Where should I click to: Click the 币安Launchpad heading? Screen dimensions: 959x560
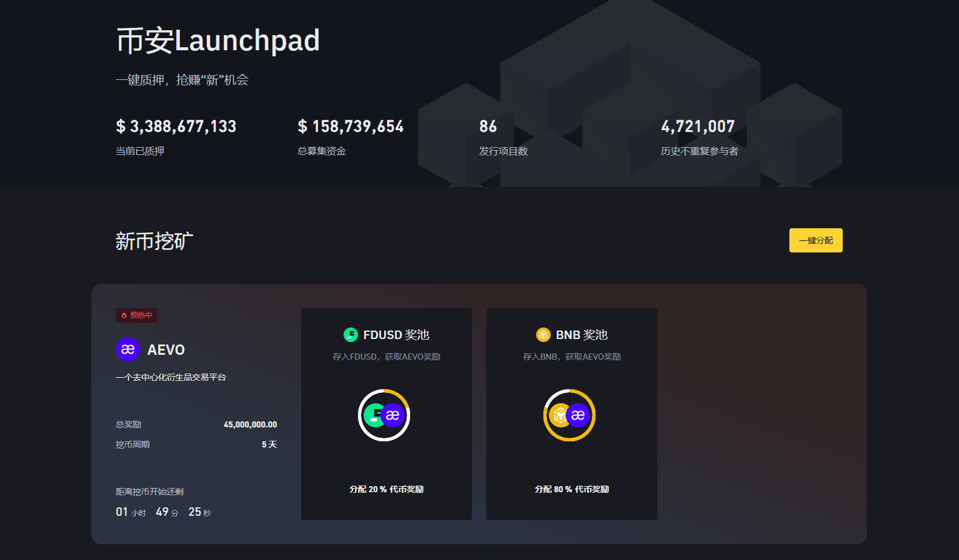218,41
